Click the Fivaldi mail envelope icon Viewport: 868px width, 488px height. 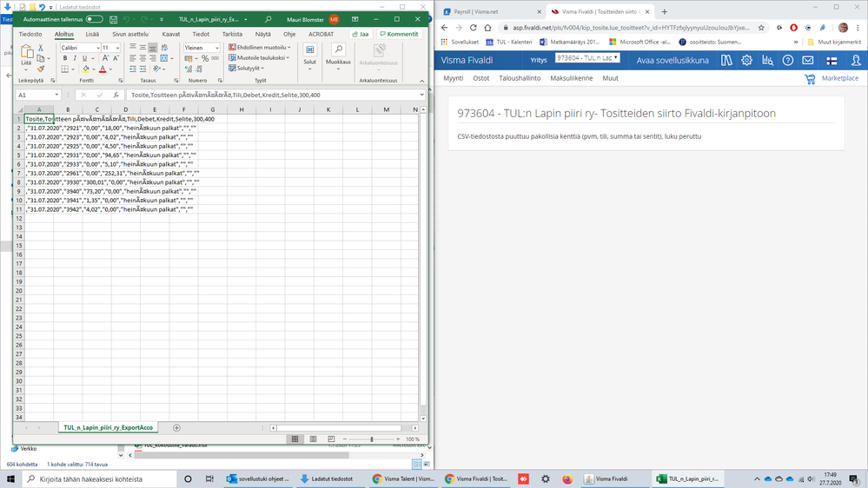(808, 60)
